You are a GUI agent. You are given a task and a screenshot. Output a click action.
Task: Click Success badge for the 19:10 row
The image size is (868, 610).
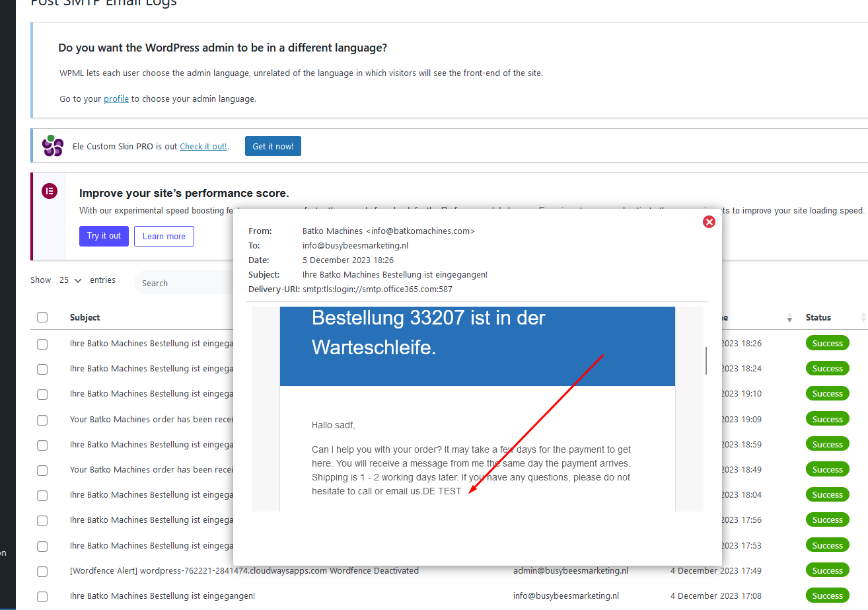coord(827,393)
